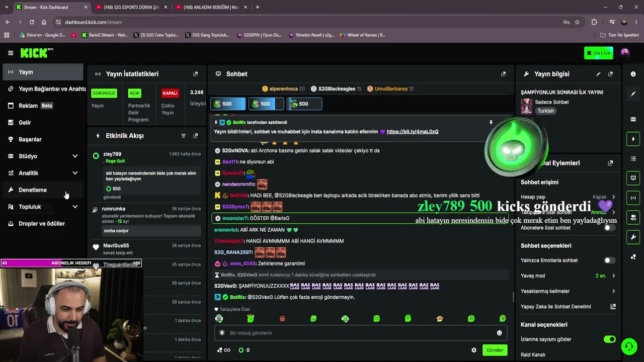Image resolution: width=644 pixels, height=362 pixels.
Task: Click the wrench icon in the right sidebar
Action: (633, 237)
